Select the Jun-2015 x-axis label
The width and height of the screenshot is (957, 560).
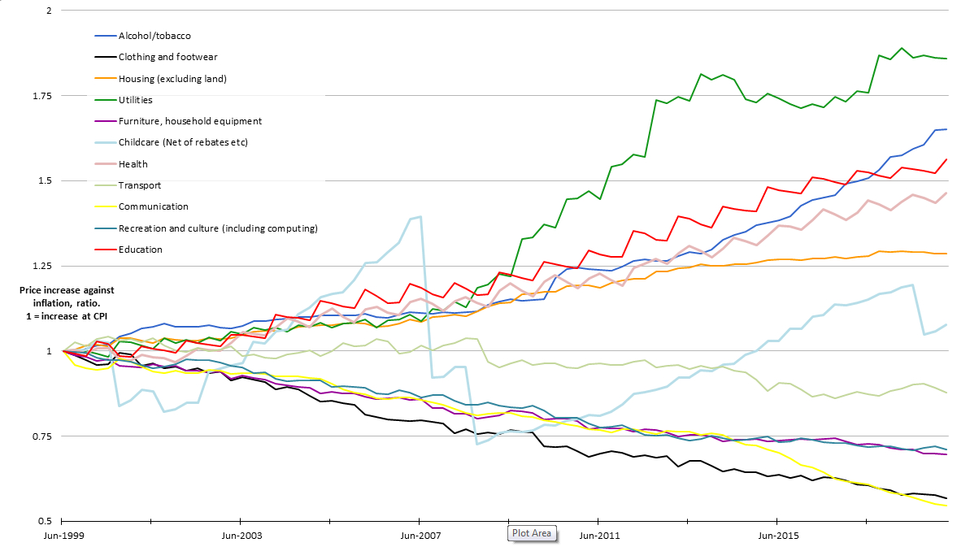[x=777, y=536]
